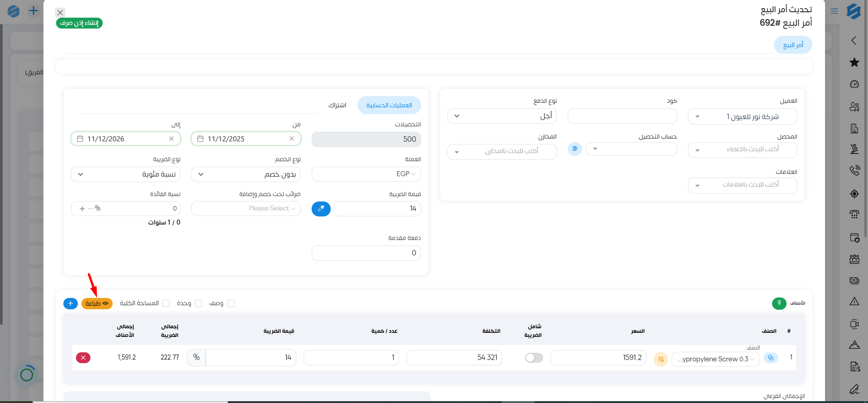The height and width of the screenshot is (403, 868).
Task: Tick the وحدة checkbox
Action: click(199, 303)
